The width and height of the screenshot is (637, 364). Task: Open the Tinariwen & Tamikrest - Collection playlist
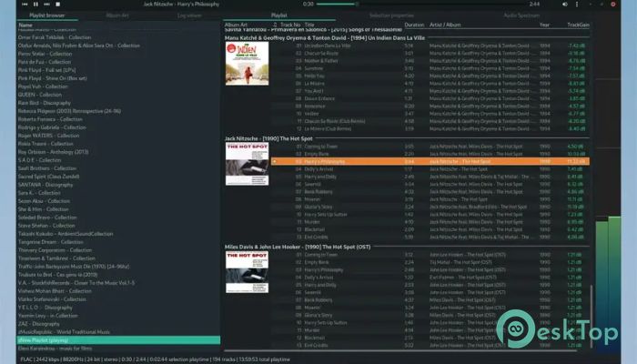click(x=56, y=258)
